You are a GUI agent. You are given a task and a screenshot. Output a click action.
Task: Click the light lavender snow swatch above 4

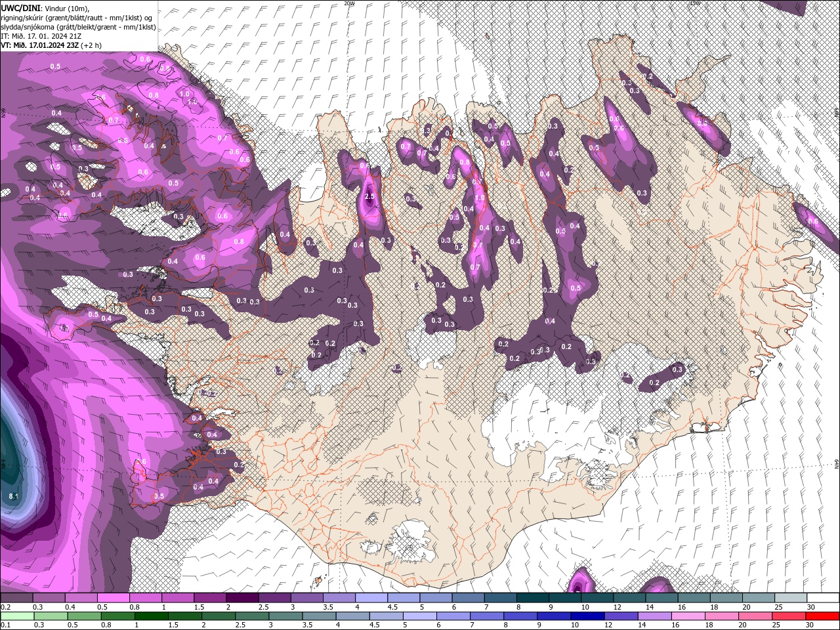click(371, 598)
